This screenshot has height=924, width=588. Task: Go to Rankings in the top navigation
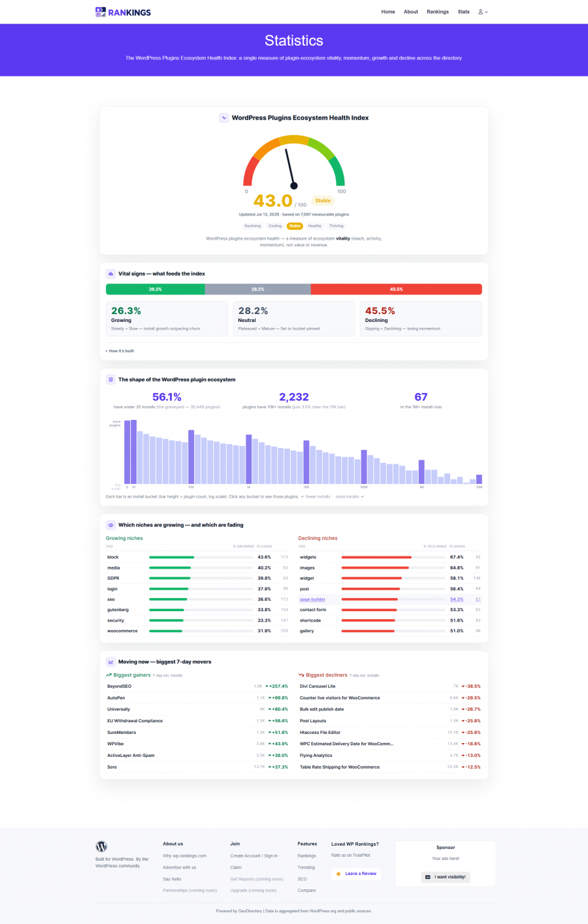pyautogui.click(x=438, y=12)
